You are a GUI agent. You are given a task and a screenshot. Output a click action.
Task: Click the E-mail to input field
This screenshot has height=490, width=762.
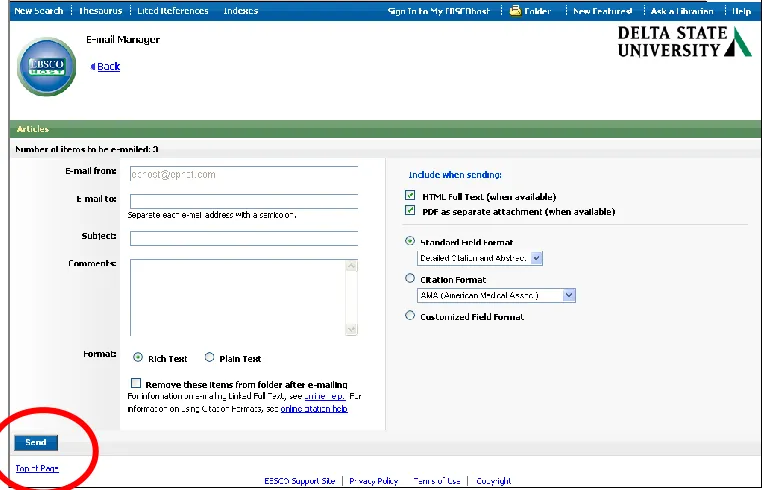click(244, 201)
